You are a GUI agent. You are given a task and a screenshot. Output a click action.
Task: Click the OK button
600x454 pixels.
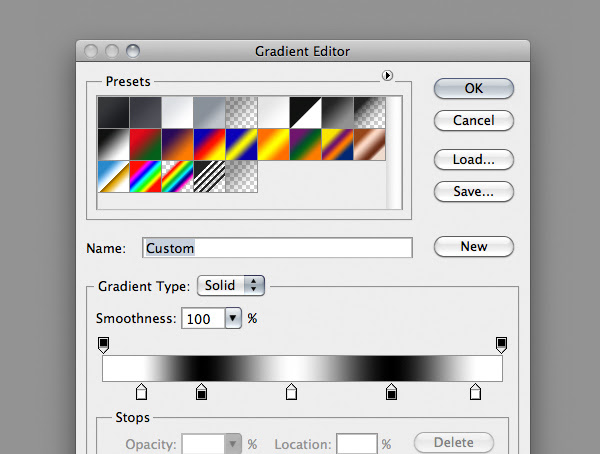point(474,88)
